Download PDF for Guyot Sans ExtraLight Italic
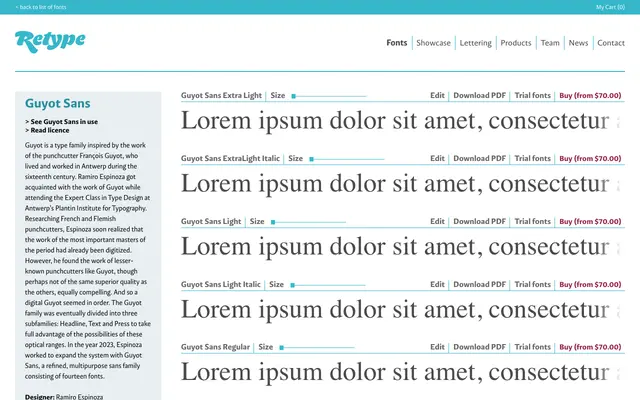Screen dimensions: 640x400 [480, 158]
